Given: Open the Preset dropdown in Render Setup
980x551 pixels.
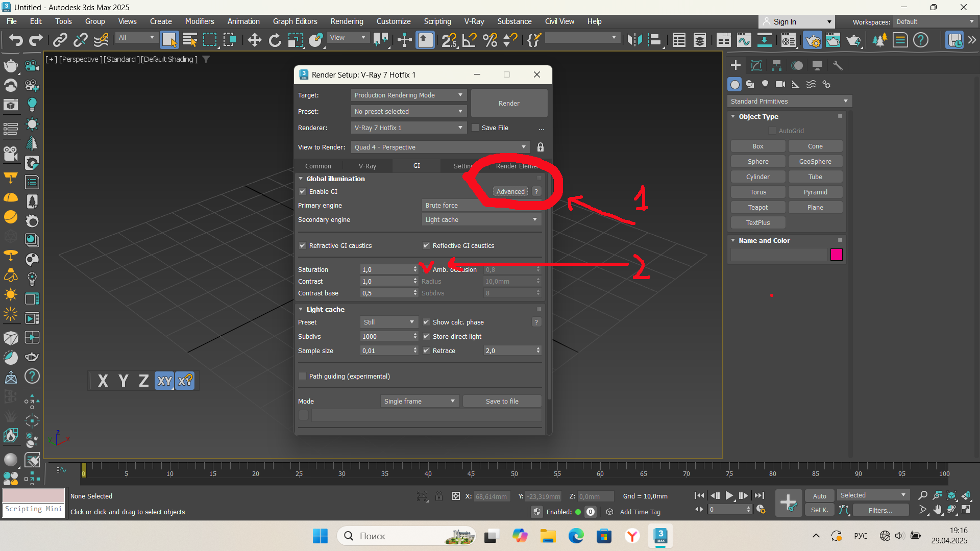Looking at the screenshot, I should click(x=408, y=112).
